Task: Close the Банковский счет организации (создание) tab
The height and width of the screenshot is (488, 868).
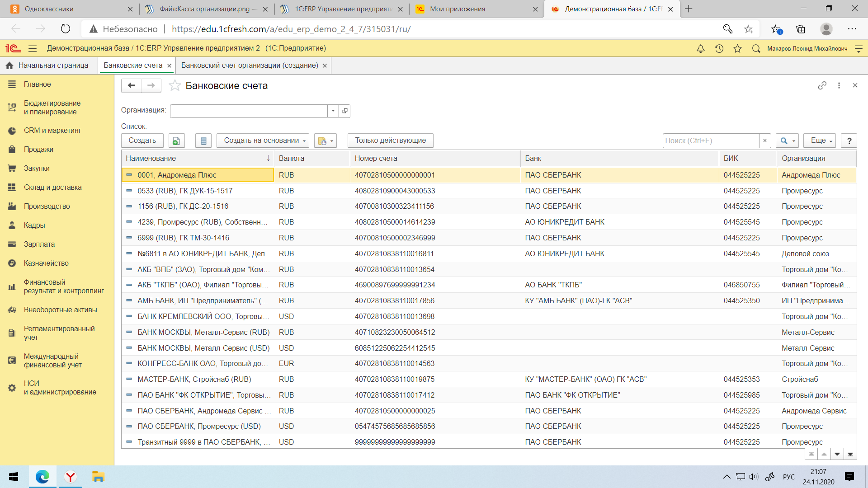Action: tap(325, 66)
